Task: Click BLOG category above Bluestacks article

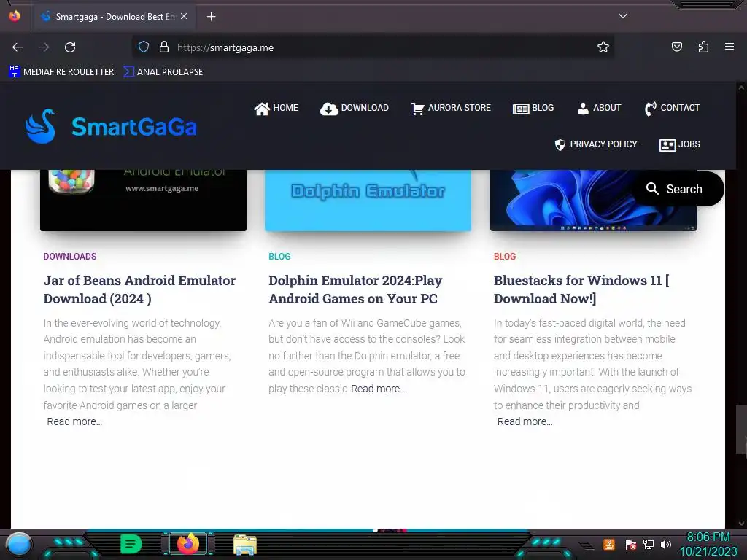Action: tap(505, 256)
